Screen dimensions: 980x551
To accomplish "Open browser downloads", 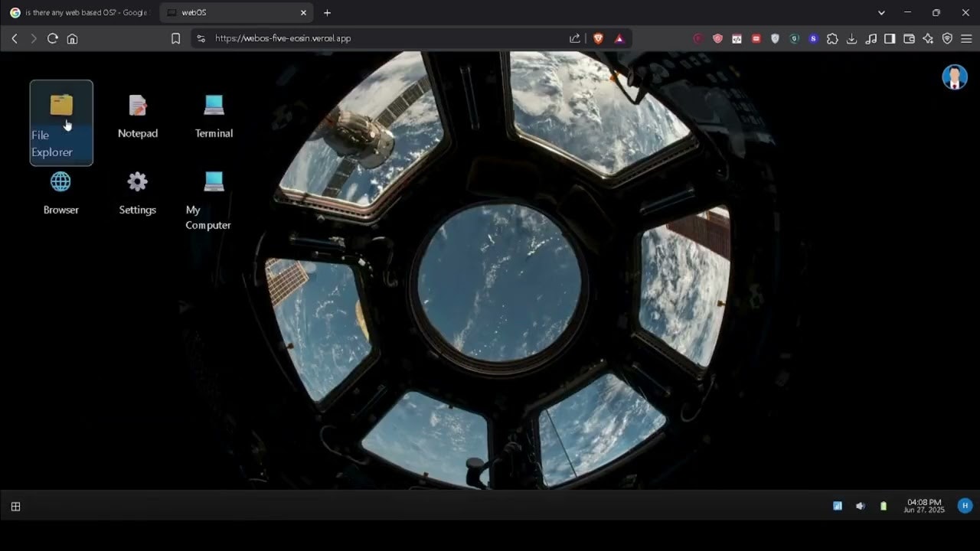I will click(x=851, y=38).
